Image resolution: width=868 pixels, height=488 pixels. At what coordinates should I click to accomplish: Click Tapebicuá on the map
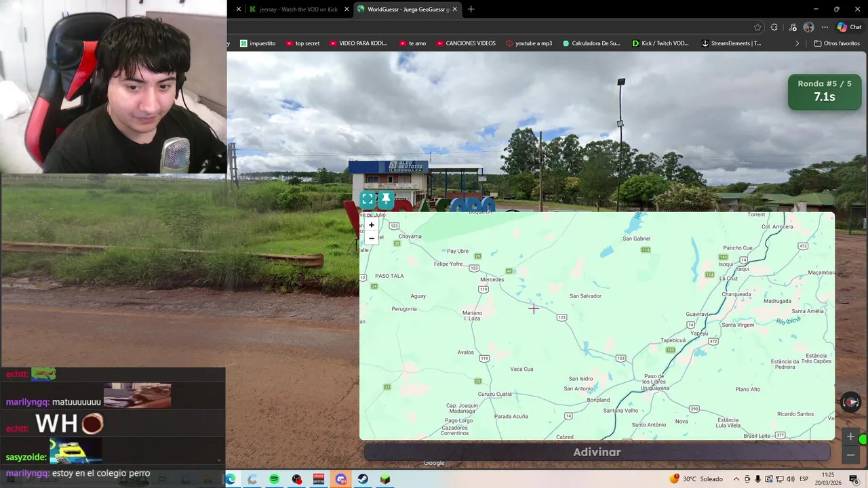tap(673, 340)
